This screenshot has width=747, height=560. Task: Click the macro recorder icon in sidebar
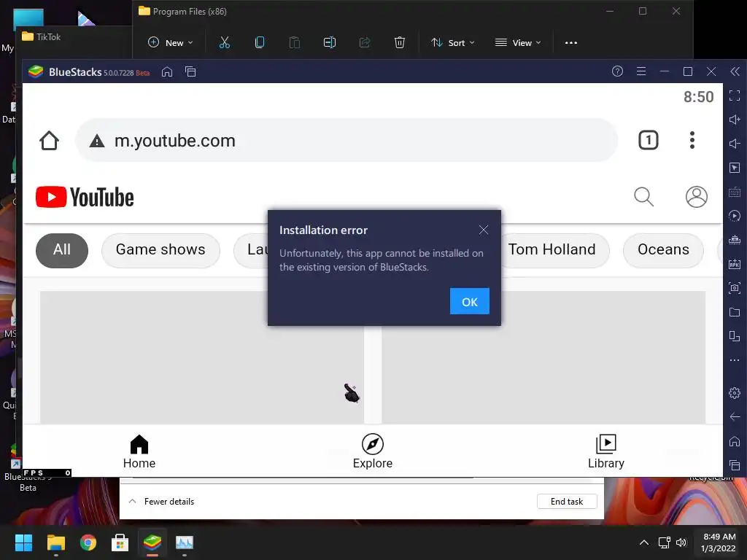pyautogui.click(x=735, y=216)
